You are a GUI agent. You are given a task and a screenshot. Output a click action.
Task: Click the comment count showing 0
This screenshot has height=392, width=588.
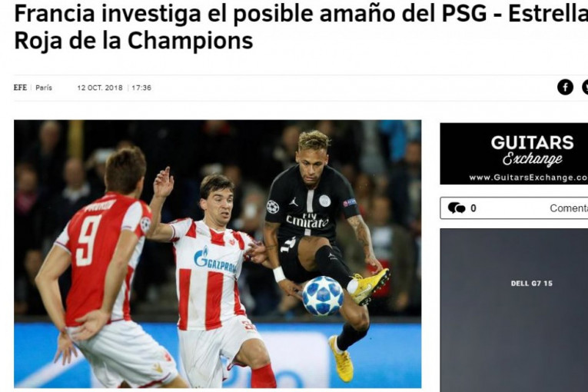click(x=473, y=208)
